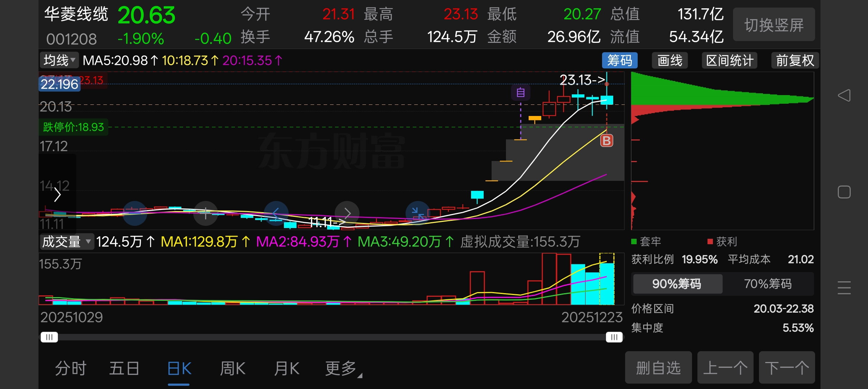Click the right handle of date range slider
Viewport: 868px width, 389px height.
click(x=614, y=337)
